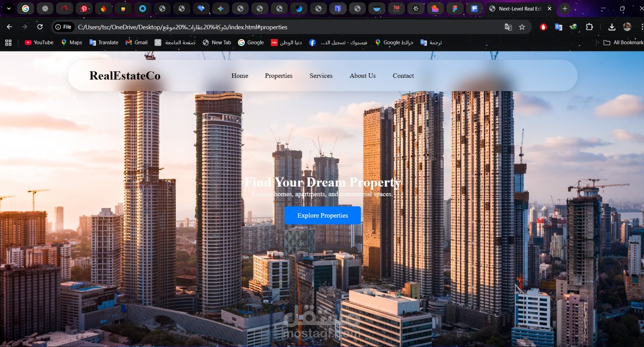Open the tab search dropdown arrow
The image size is (644, 347).
pyautogui.click(x=8, y=8)
